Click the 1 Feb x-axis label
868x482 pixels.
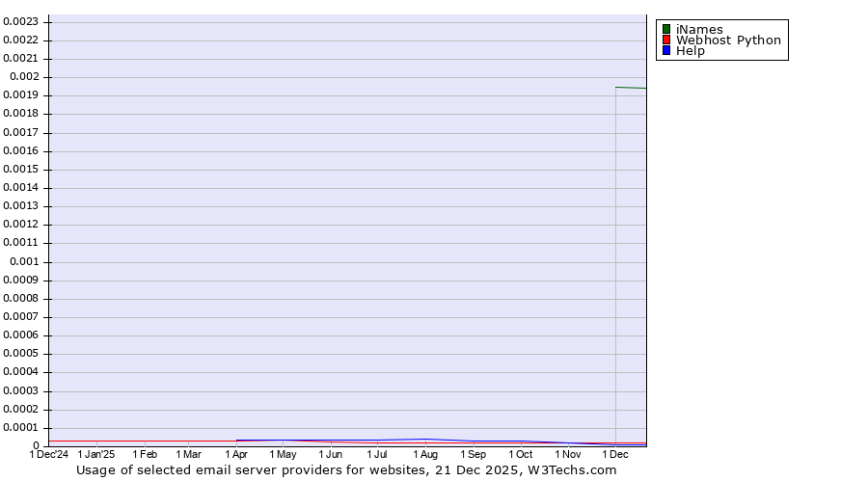[145, 454]
